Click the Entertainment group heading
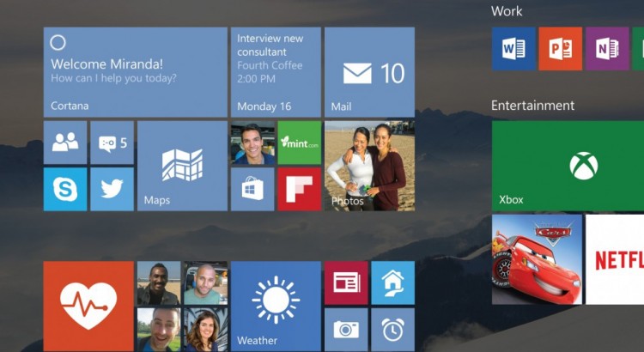 click(532, 106)
